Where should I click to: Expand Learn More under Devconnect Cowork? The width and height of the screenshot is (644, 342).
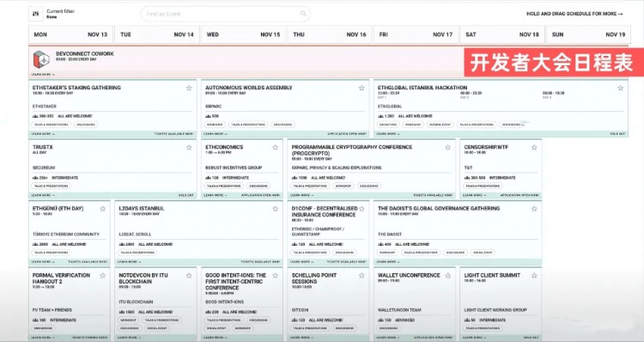43,75
